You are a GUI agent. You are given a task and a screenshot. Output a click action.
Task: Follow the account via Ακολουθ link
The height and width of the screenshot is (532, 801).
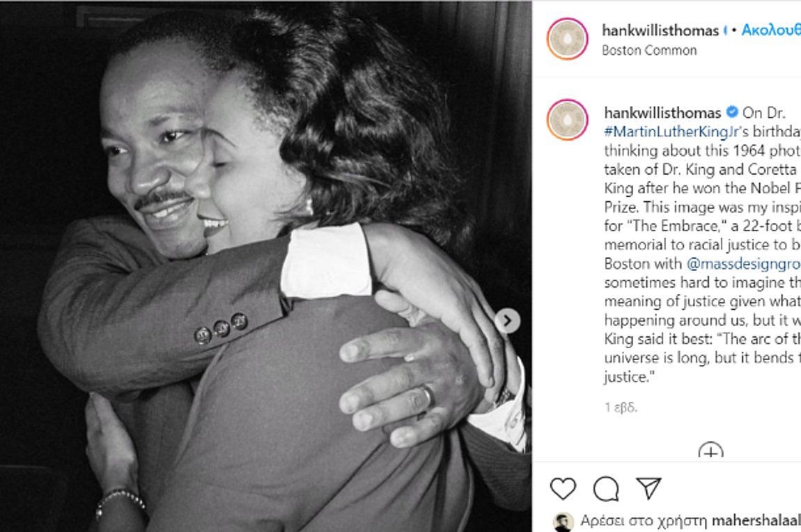click(771, 30)
